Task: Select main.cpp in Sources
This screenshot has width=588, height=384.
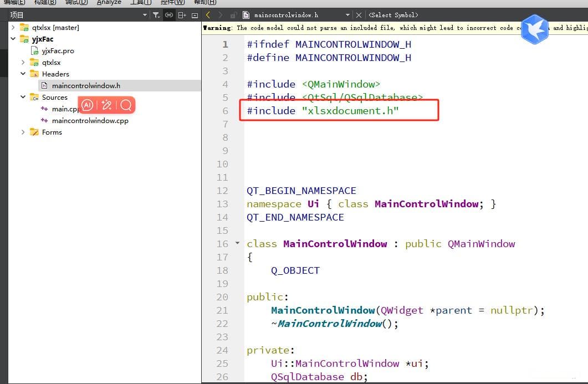Action: click(x=65, y=109)
